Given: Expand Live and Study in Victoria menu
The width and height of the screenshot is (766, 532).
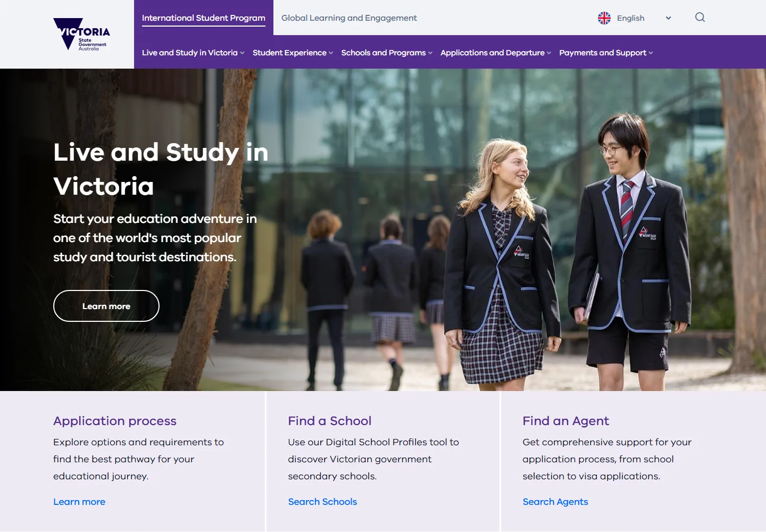Looking at the screenshot, I should click(x=193, y=53).
